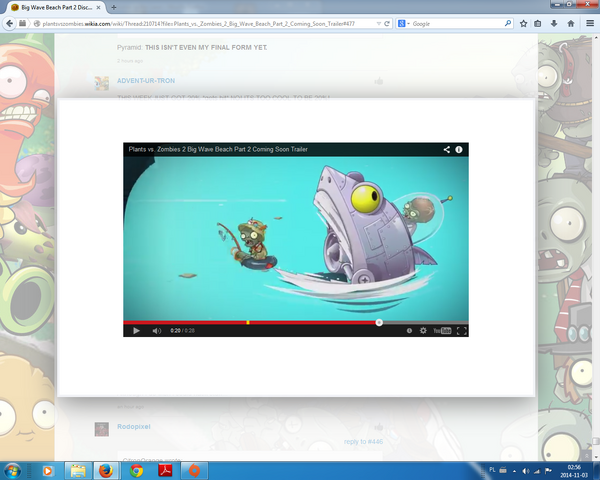This screenshot has height=480, width=600.
Task: Click the video share icon
Action: (447, 149)
